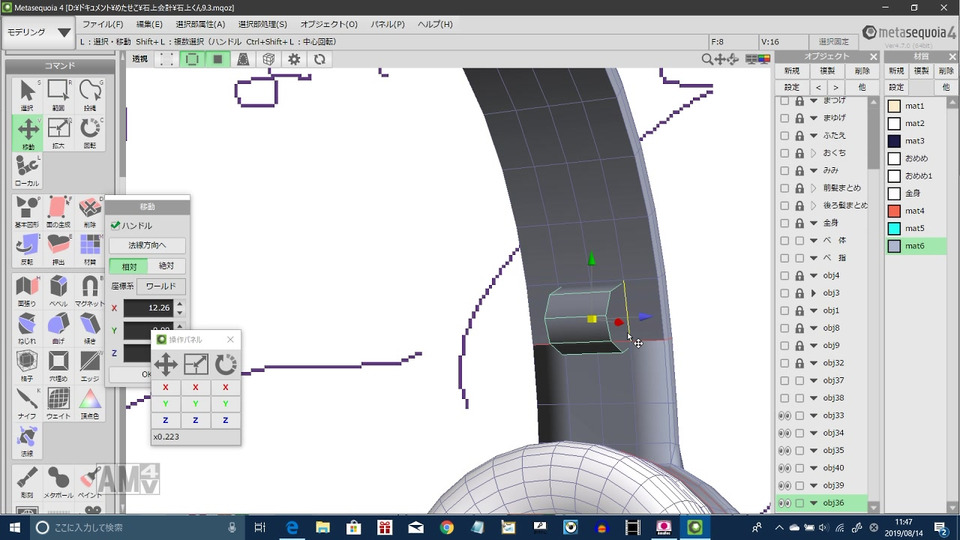The height and width of the screenshot is (540, 960).
Task: Uncheck the ハンドル checkbox
Action: tap(116, 226)
